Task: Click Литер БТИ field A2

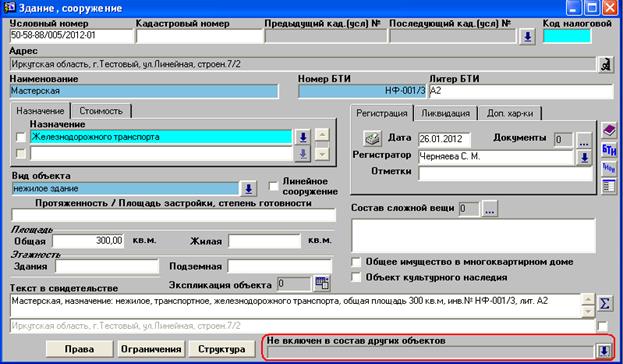Action: click(x=521, y=91)
